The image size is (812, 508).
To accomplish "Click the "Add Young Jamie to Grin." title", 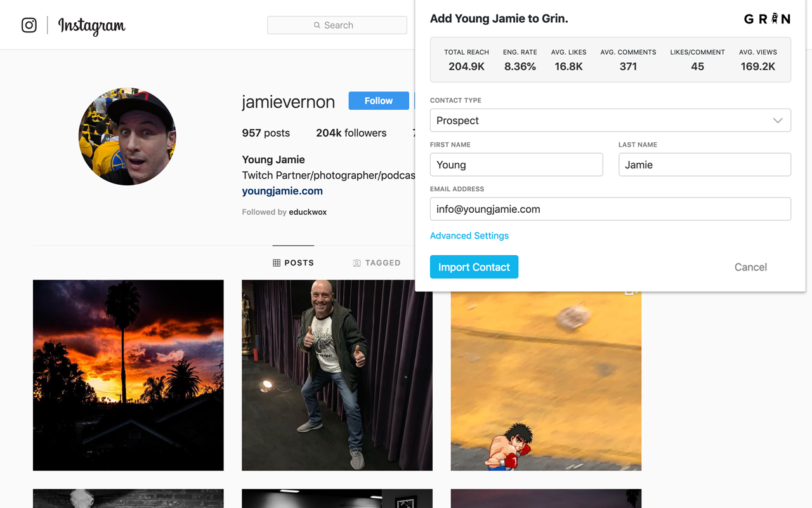I will pyautogui.click(x=499, y=18).
